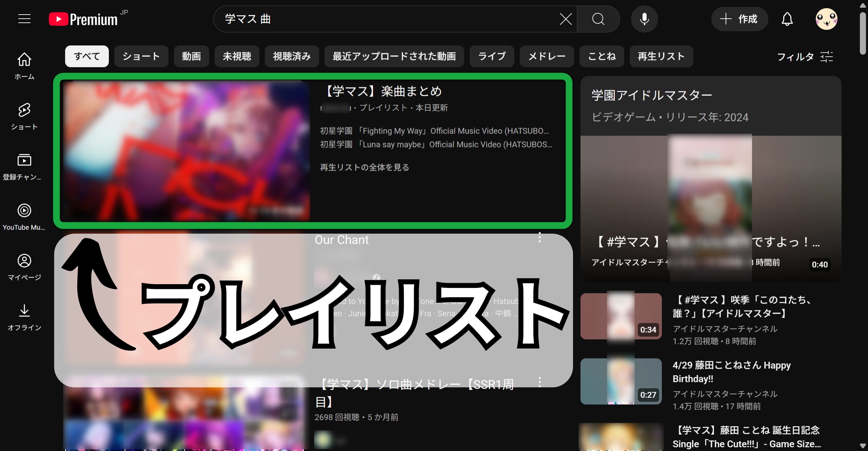Select the ことね filter chip
868x451 pixels.
[601, 56]
